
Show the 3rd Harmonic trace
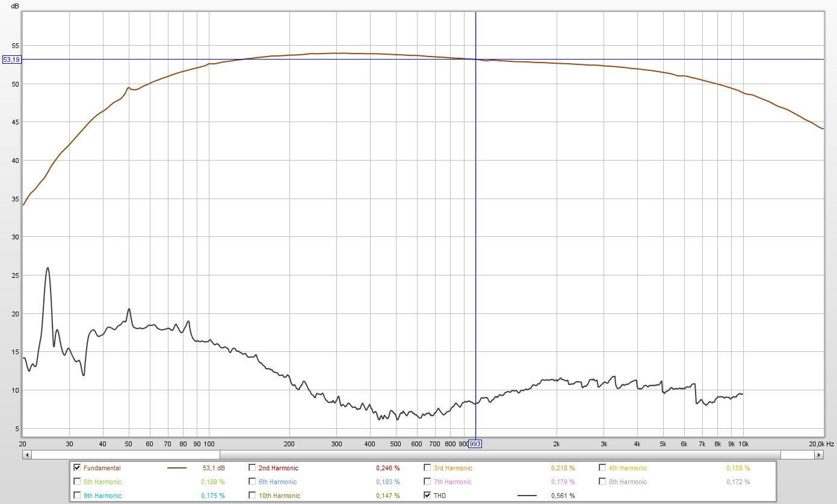427,467
